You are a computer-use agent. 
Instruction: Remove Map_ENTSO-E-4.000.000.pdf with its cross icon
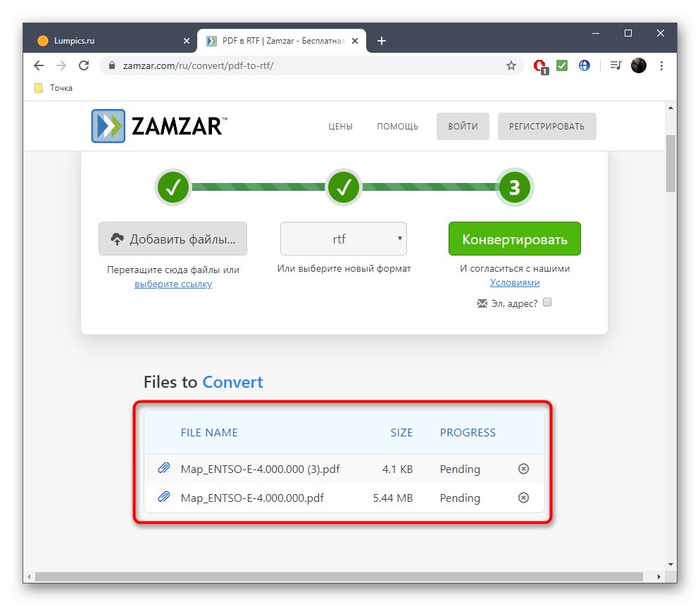[x=523, y=498]
